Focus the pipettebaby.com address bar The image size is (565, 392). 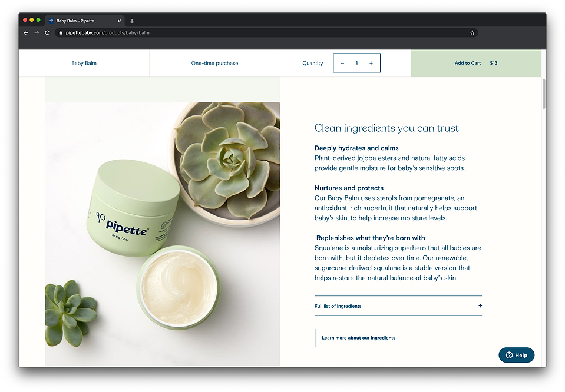[x=267, y=33]
